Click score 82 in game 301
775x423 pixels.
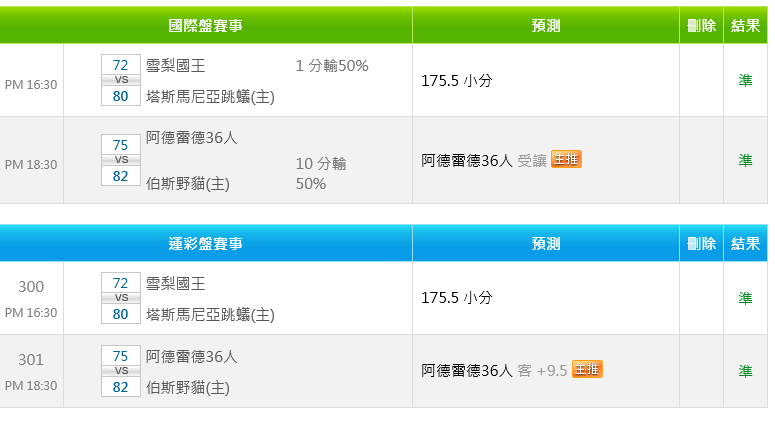coord(121,387)
